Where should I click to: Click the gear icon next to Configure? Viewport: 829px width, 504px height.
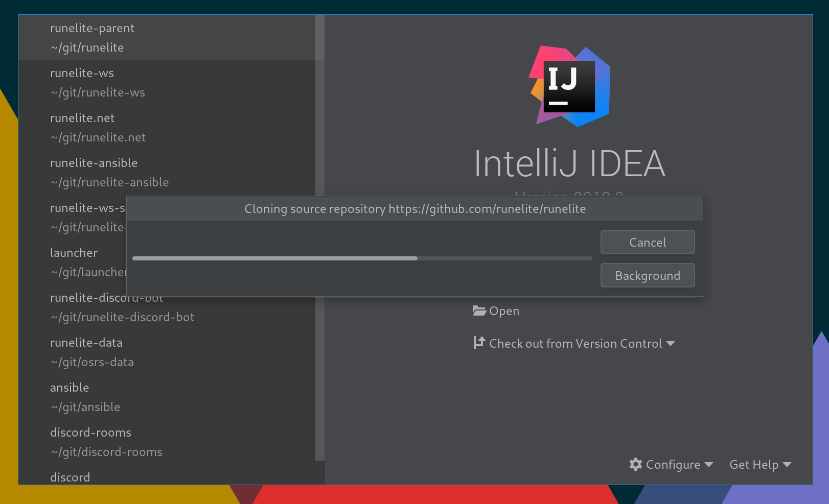pyautogui.click(x=635, y=464)
